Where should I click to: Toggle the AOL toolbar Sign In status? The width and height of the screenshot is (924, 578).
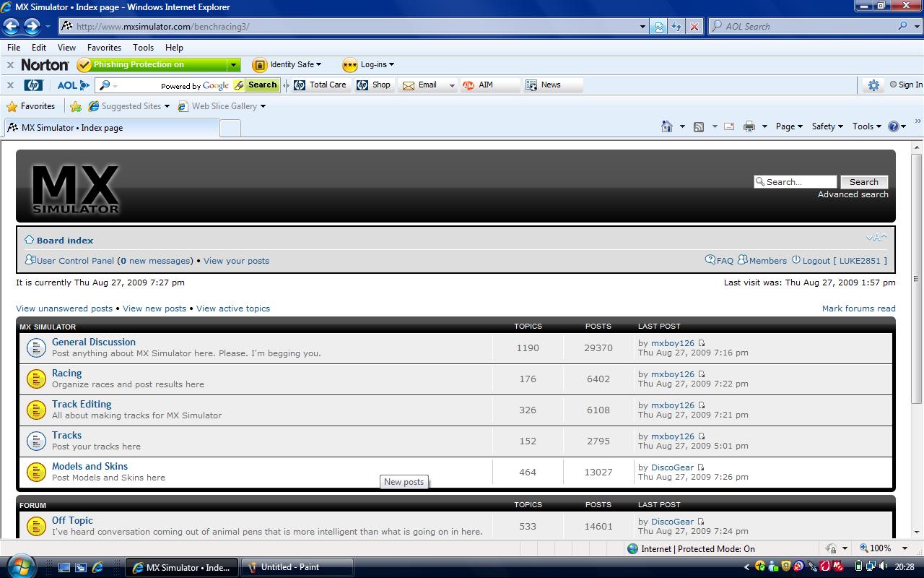pos(907,85)
